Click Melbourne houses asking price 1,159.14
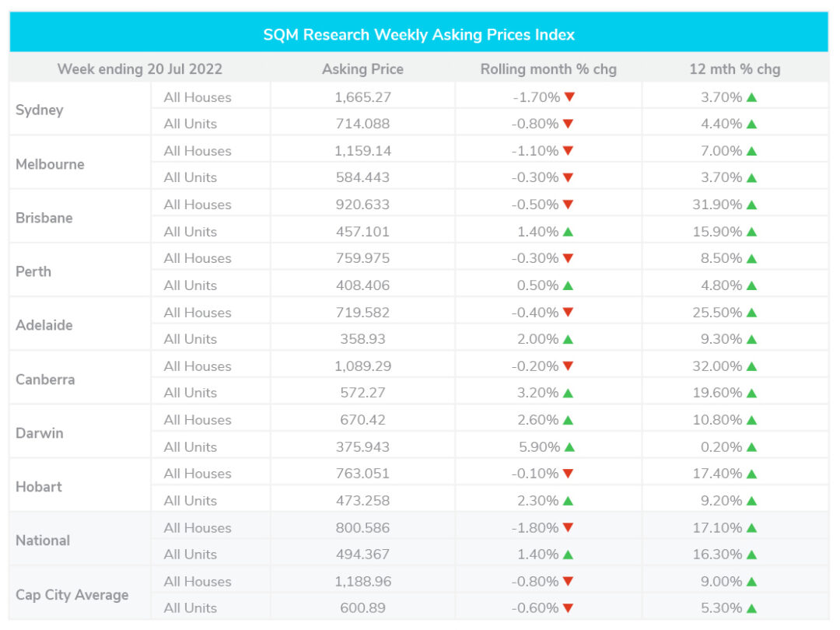Screen dimensions: 840x630 pos(362,151)
